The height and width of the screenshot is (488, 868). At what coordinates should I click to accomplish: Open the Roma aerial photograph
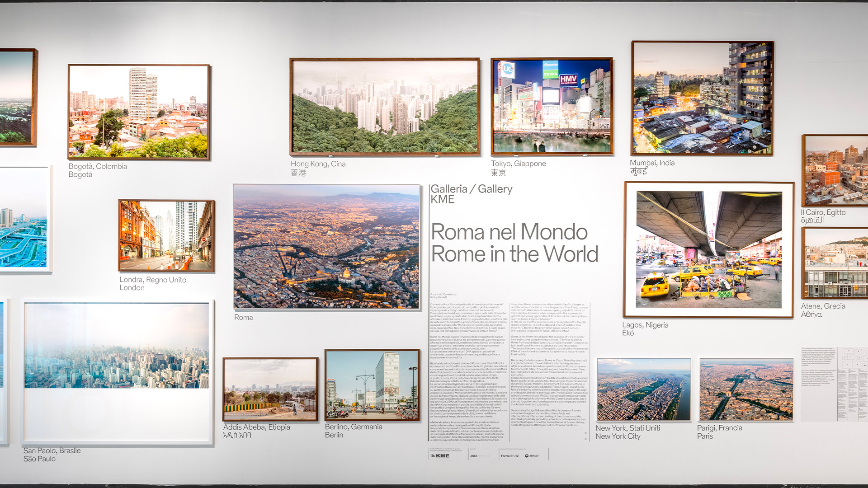point(326,246)
